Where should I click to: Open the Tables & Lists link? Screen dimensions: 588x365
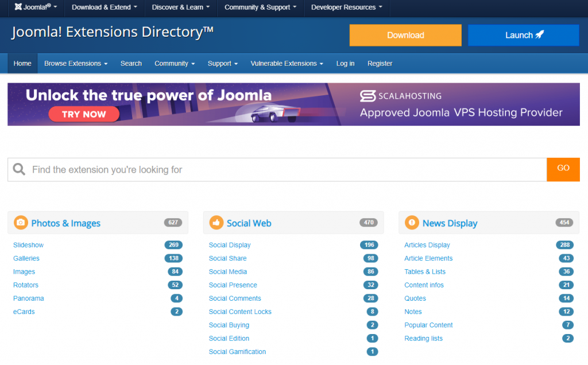425,271
